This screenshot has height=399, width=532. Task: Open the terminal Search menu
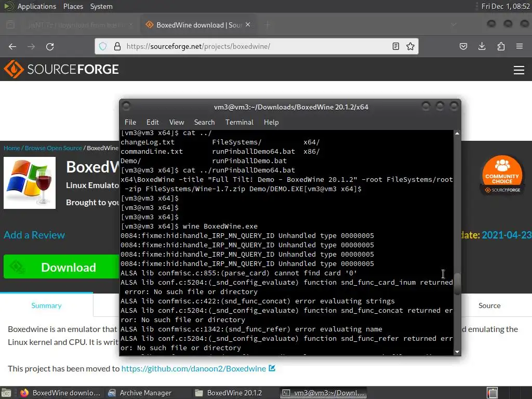204,122
